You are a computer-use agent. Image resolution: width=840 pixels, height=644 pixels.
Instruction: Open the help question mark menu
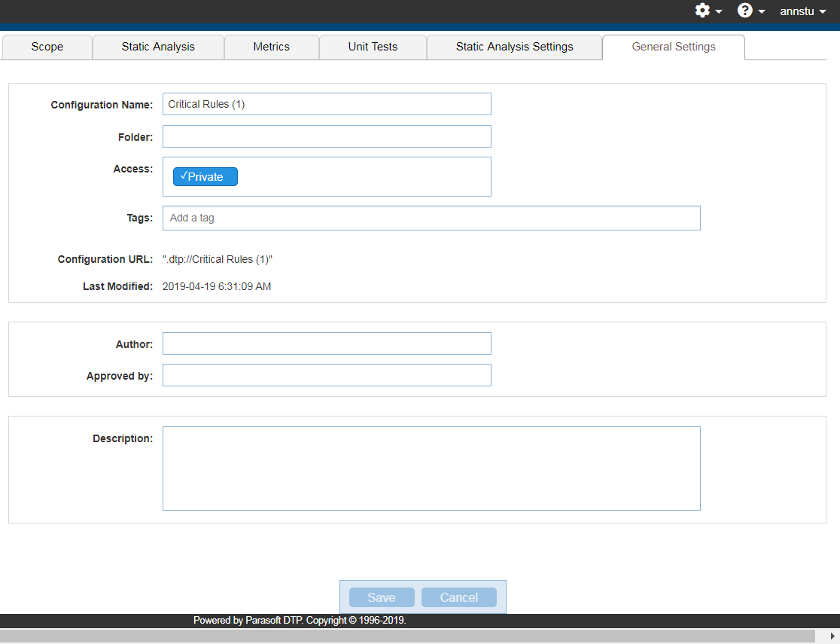pos(750,11)
